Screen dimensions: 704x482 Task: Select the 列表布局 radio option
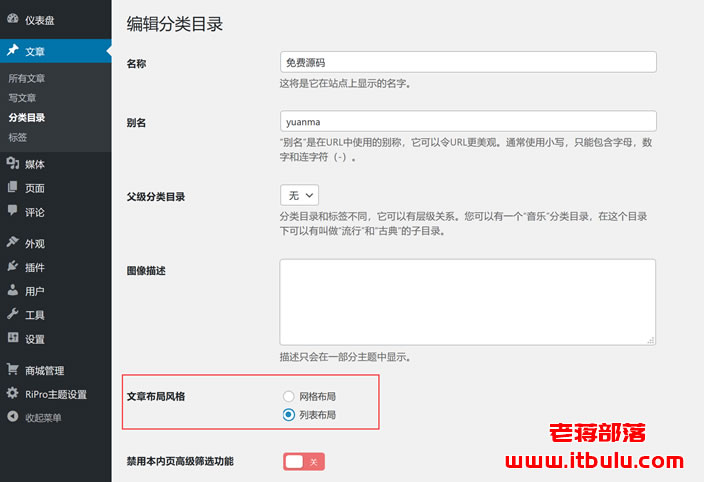click(x=289, y=415)
